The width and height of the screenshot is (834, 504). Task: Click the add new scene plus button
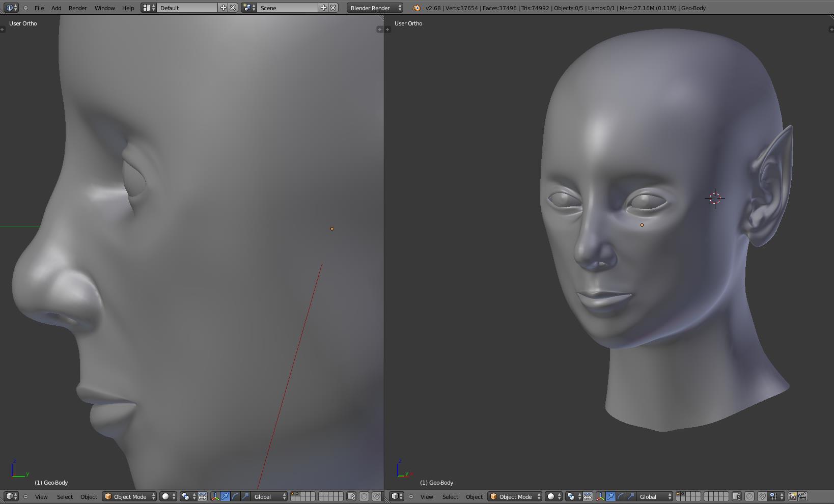323,8
